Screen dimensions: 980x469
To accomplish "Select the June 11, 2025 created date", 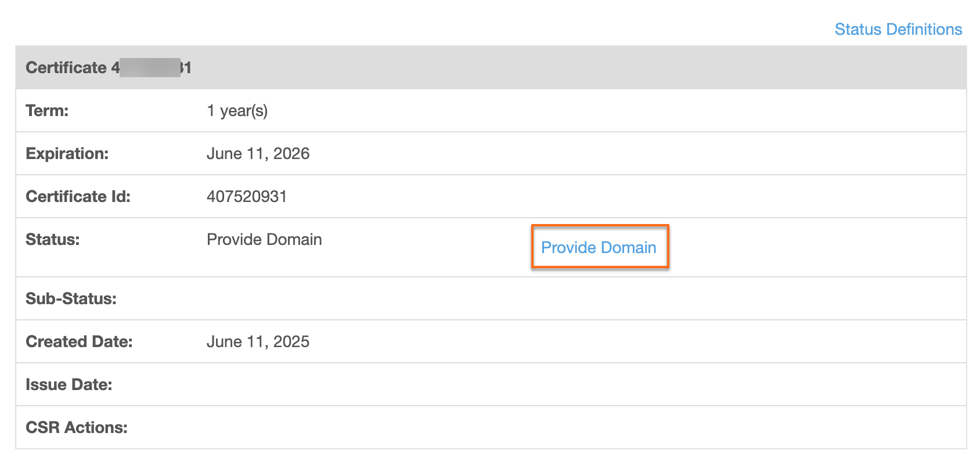I will [x=258, y=341].
